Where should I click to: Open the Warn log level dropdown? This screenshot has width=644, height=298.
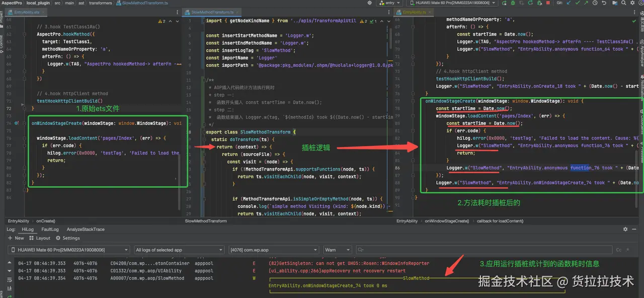337,250
